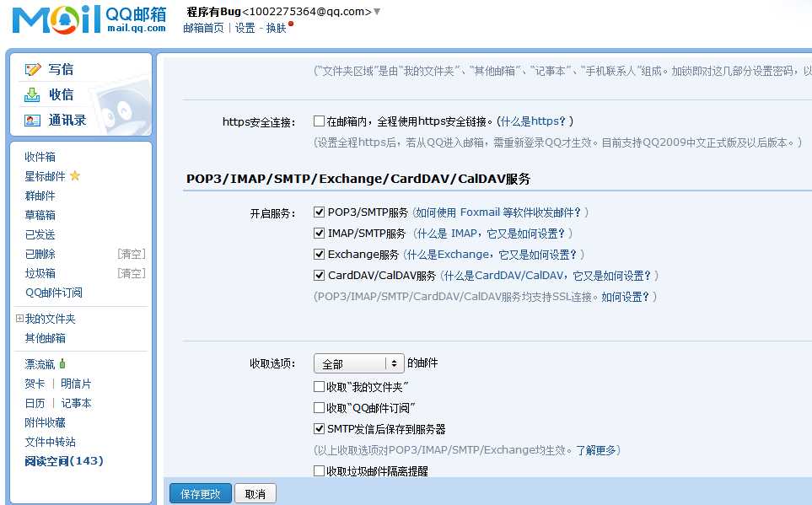Screen dimensions: 812x505
Task: Open 贺卡 in sidebar
Action: [x=35, y=384]
